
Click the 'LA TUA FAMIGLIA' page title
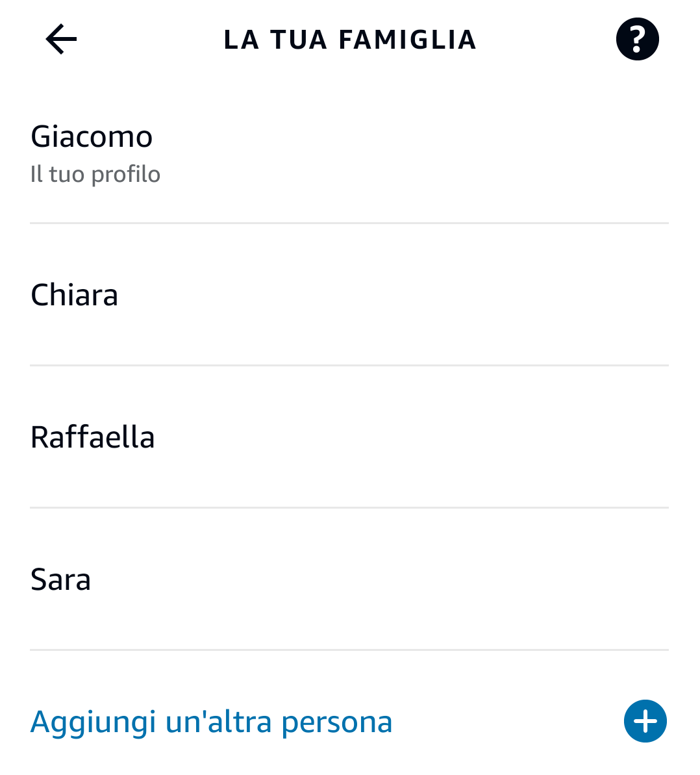[350, 40]
